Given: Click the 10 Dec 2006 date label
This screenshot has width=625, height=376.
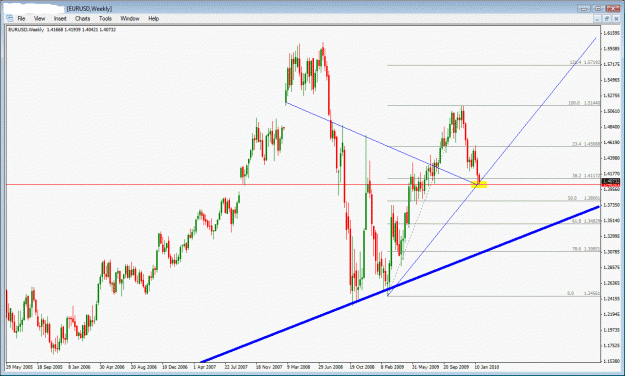Looking at the screenshot, I should pyautogui.click(x=175, y=367).
